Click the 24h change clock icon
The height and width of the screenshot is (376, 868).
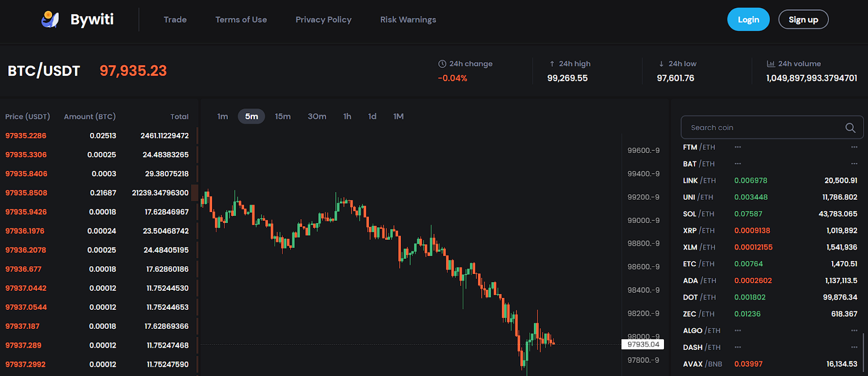coord(442,64)
